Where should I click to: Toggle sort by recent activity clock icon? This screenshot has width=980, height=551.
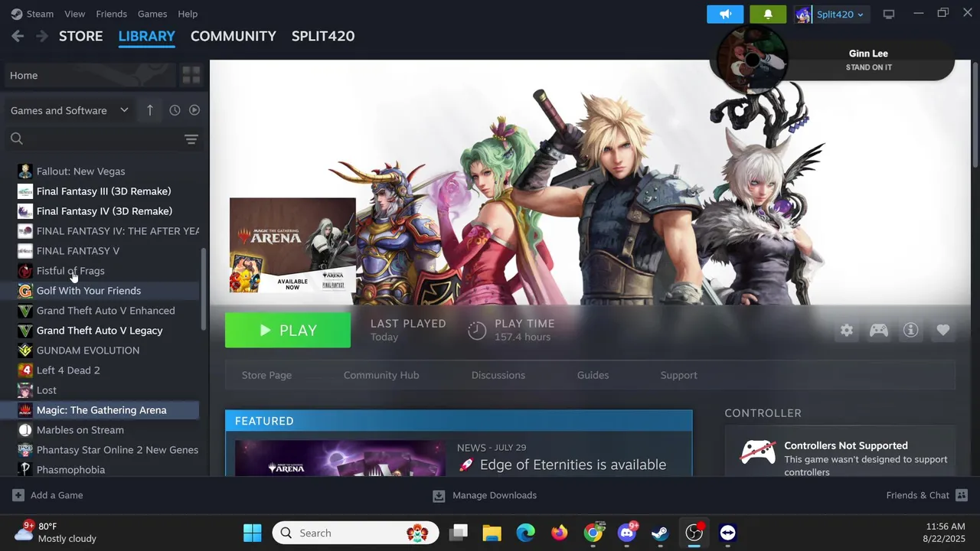coord(175,110)
